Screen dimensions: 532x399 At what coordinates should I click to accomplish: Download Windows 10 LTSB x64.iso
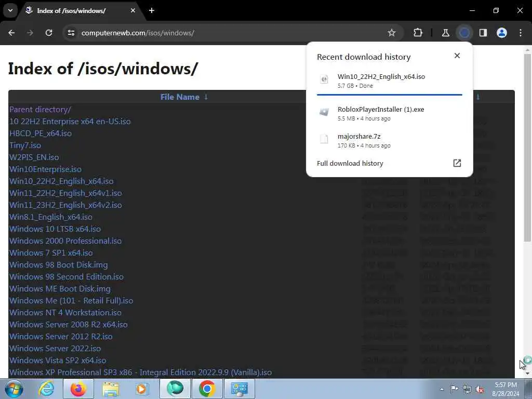[55, 229]
